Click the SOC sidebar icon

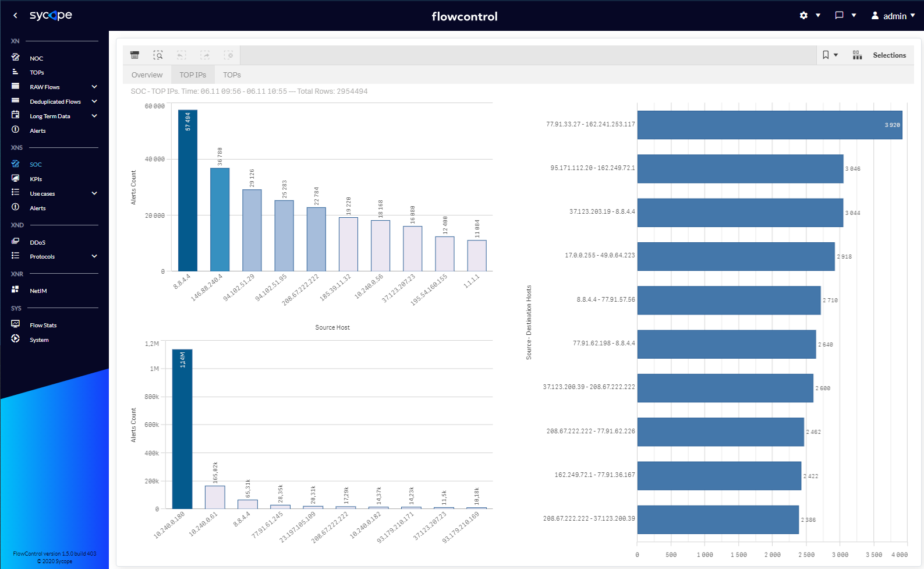tap(16, 164)
